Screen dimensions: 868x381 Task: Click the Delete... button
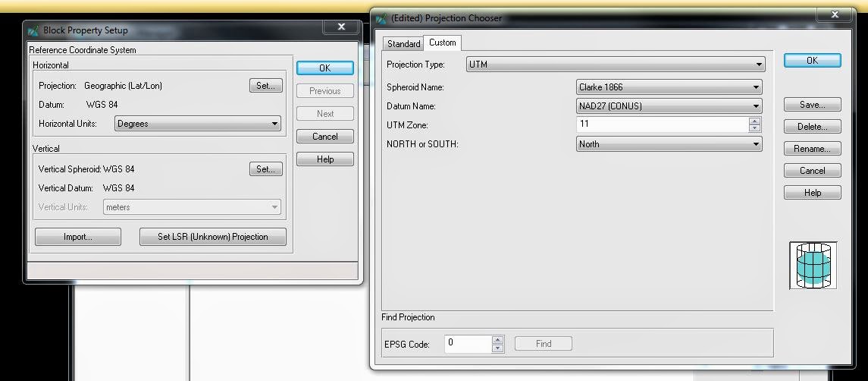812,127
